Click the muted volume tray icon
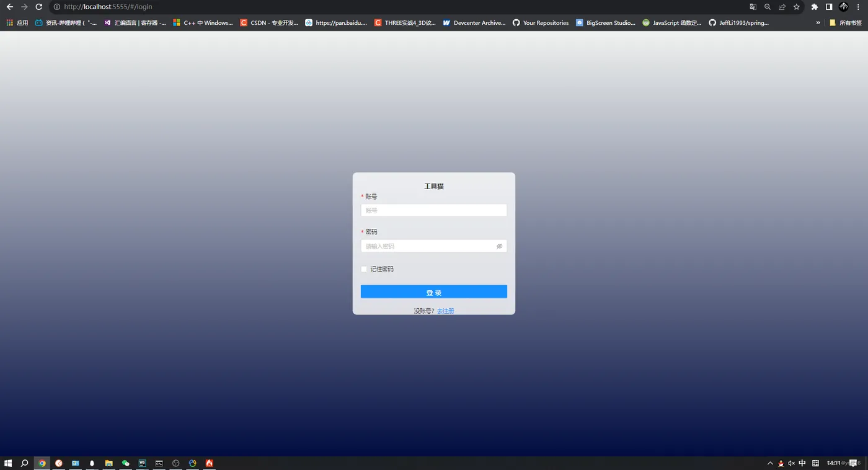 791,463
